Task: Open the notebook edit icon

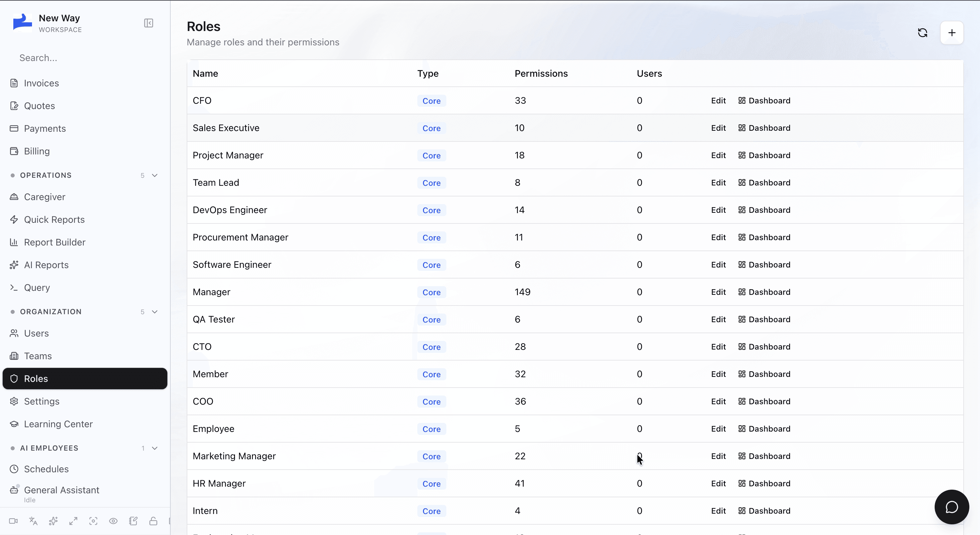Action: coord(133,521)
